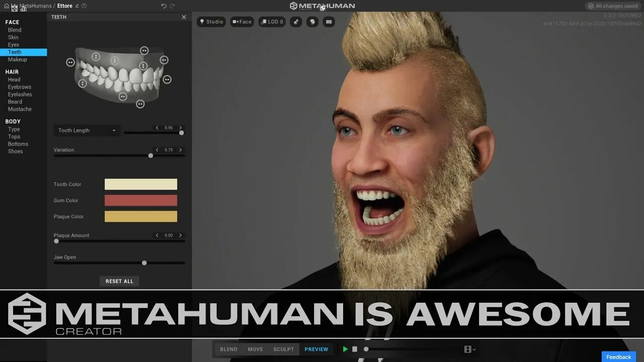Select the lowest horizontal handle under the teeth model

point(140,104)
